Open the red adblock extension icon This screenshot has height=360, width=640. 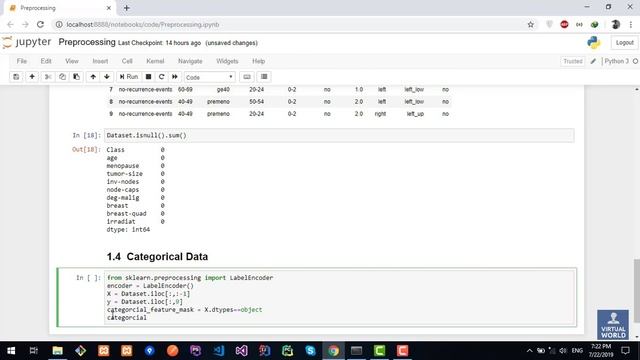[x=564, y=24]
